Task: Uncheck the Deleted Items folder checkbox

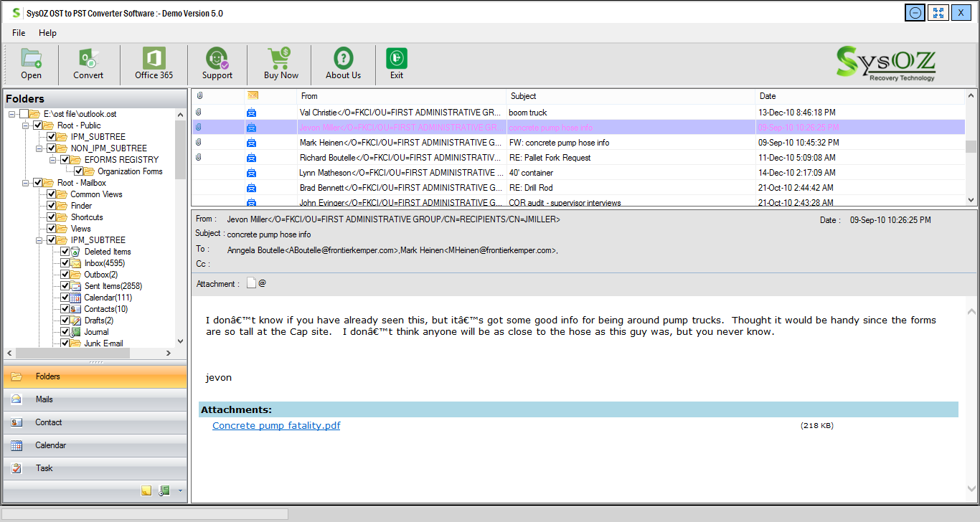Action: tap(65, 252)
